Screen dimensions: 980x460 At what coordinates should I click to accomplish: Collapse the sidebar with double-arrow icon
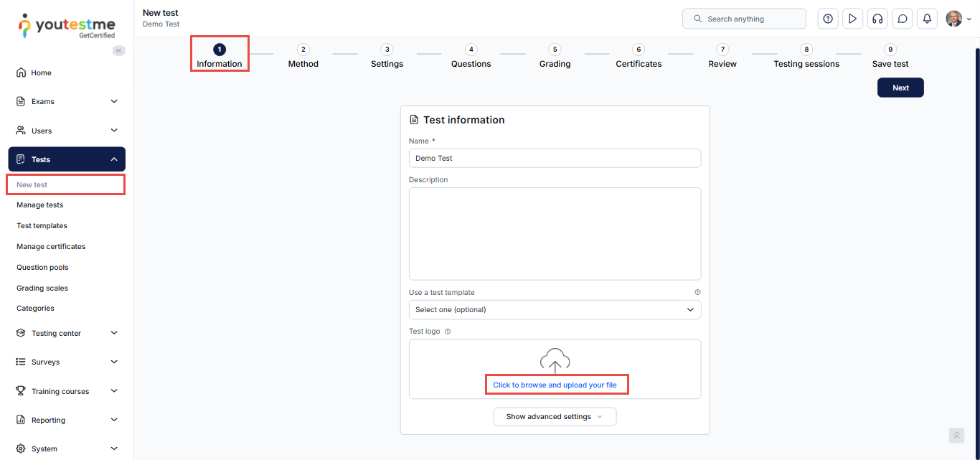[119, 50]
